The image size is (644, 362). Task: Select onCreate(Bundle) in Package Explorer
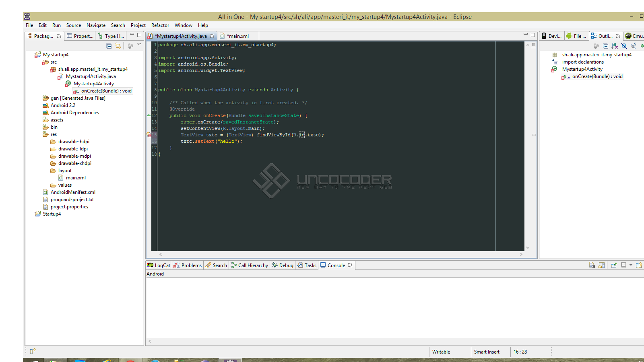pos(106,91)
